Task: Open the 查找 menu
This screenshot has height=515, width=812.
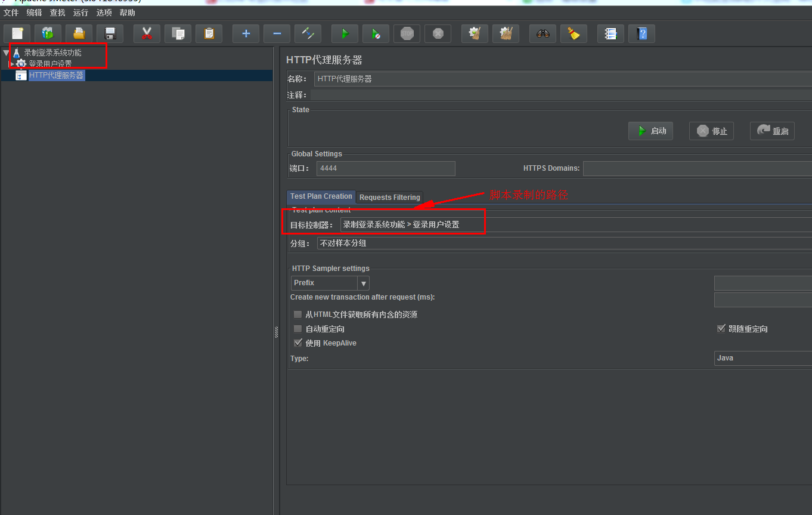Action: coord(58,13)
